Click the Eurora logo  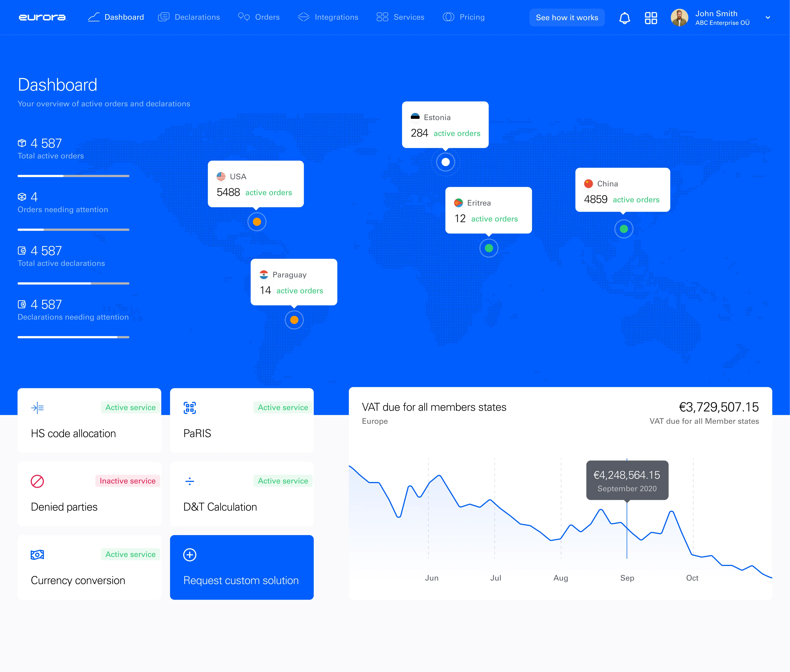pos(42,17)
